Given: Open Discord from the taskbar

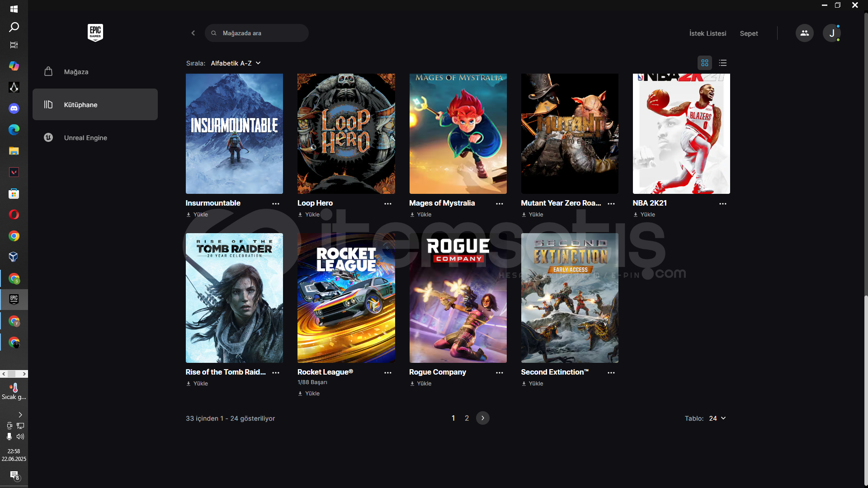Looking at the screenshot, I should point(14,108).
